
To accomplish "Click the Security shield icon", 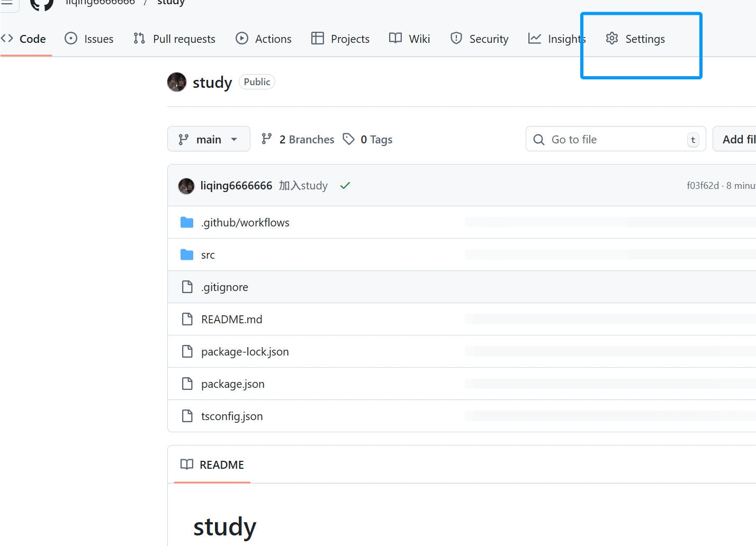I will coord(456,39).
